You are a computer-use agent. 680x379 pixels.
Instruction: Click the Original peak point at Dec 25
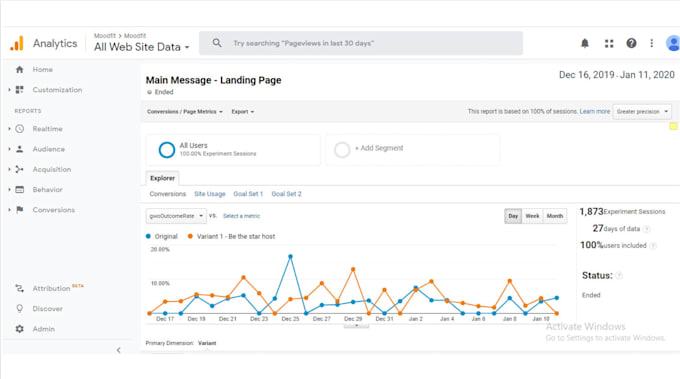(290, 257)
